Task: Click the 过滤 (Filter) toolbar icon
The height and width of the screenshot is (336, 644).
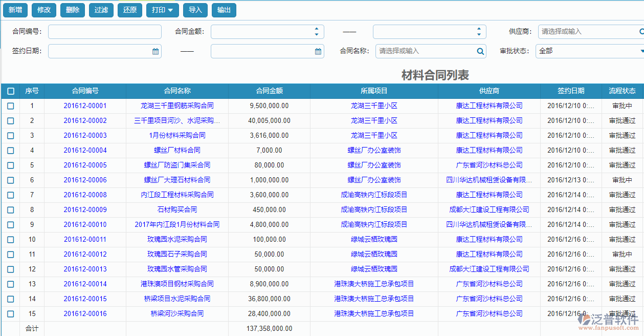Action: click(101, 10)
